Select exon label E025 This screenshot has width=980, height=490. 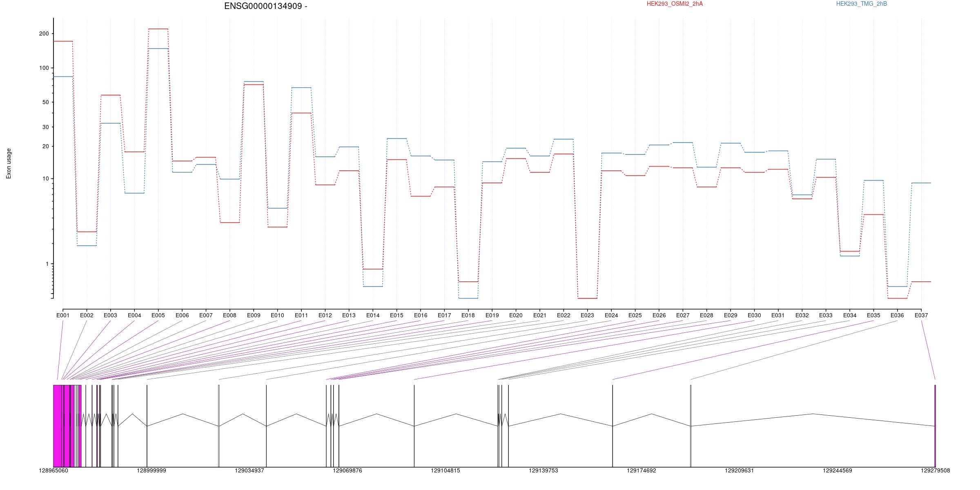pos(635,315)
